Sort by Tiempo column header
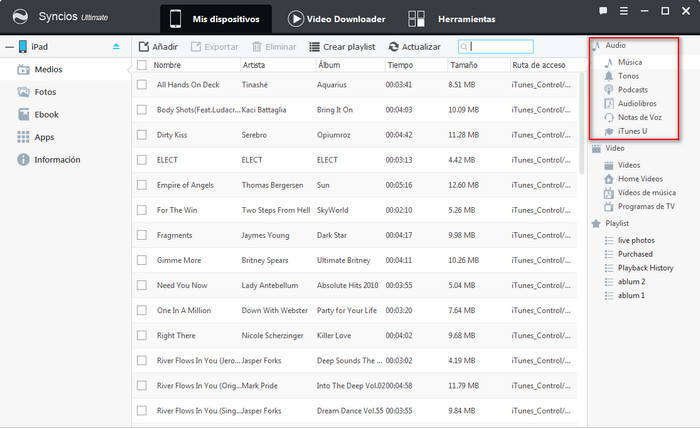700x428 pixels. (400, 65)
